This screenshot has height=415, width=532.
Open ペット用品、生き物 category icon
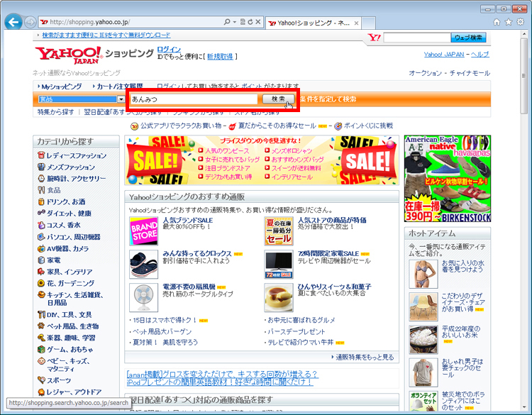[x=41, y=326]
